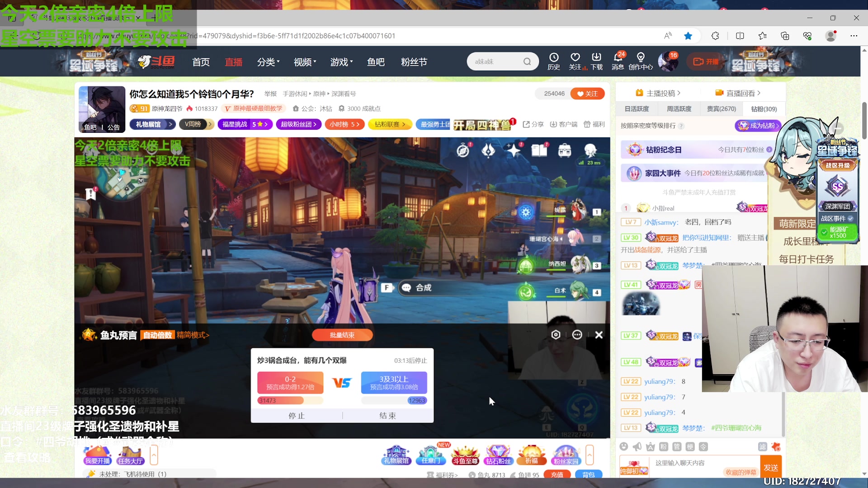This screenshot has height=488, width=868.
Task: Open the browser collections icon
Action: (x=785, y=36)
